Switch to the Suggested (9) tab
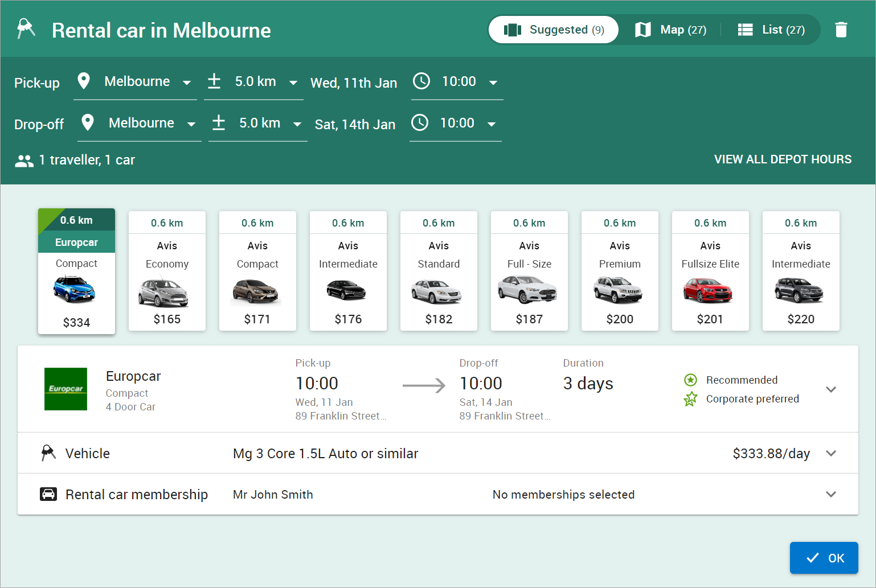Viewport: 876px width, 588px height. tap(554, 30)
